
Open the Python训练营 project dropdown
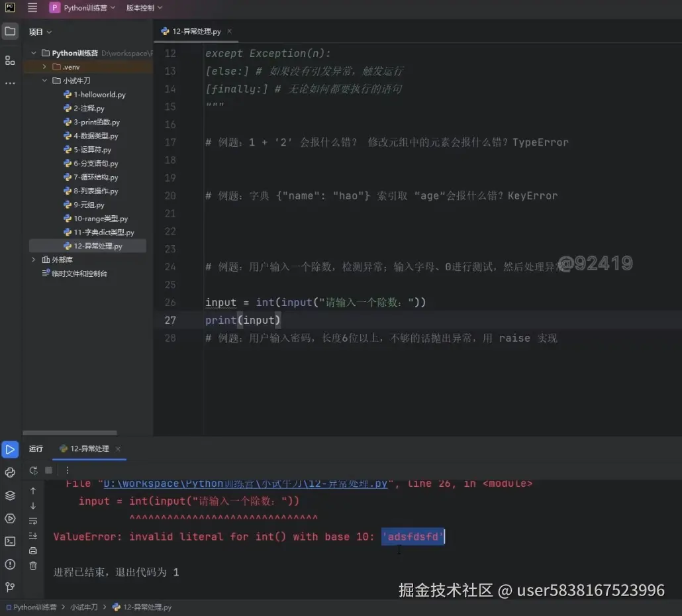83,7
